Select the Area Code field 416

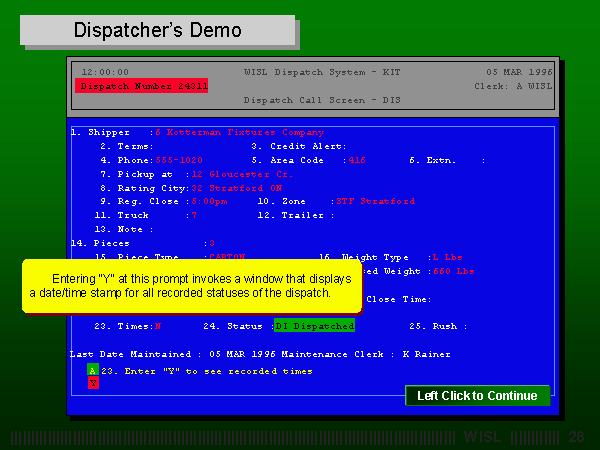pyautogui.click(x=357, y=160)
